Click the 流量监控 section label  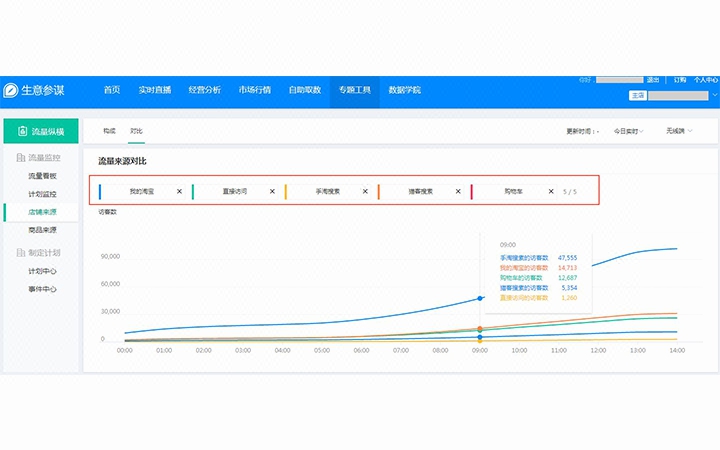click(x=44, y=158)
